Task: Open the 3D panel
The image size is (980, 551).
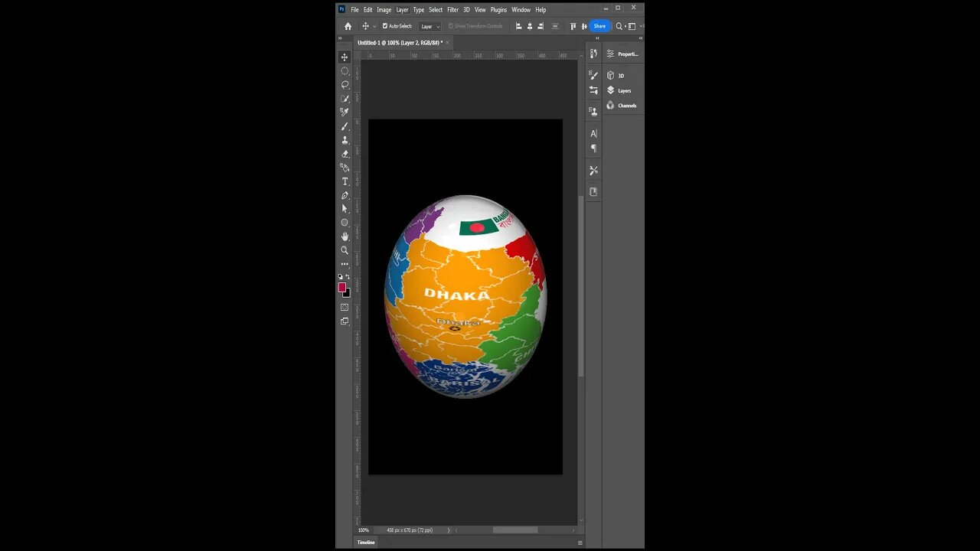Action: 616,76
